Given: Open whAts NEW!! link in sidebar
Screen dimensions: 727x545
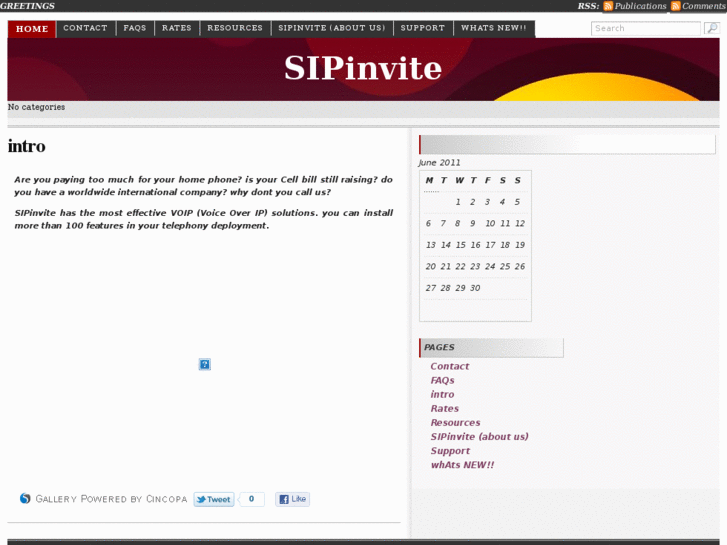Looking at the screenshot, I should tap(462, 465).
